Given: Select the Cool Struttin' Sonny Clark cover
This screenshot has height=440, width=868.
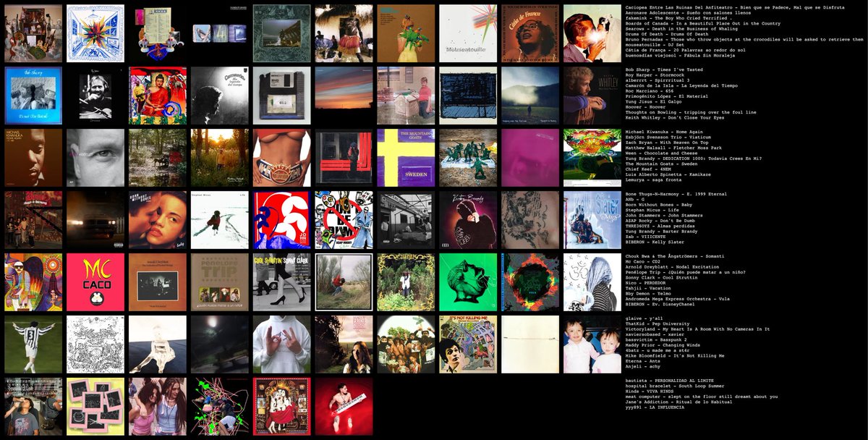Looking at the screenshot, I should tap(281, 282).
